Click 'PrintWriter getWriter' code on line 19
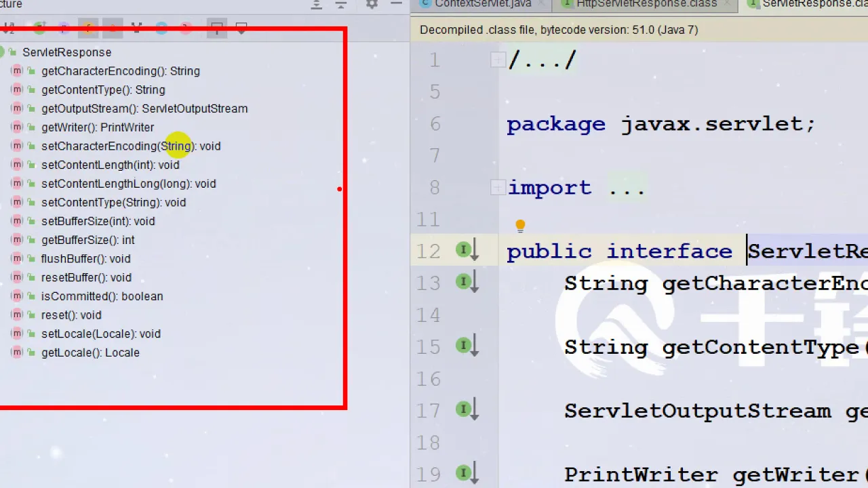 click(x=711, y=474)
